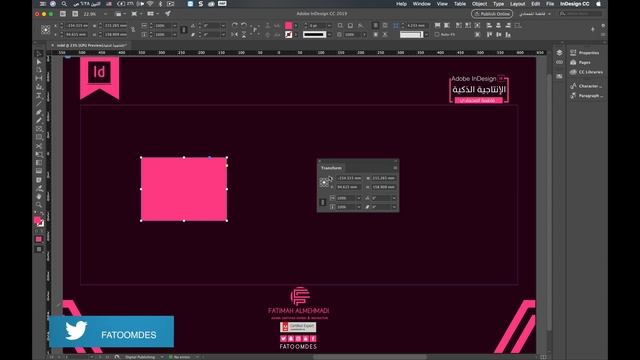Screen dimensions: 640x360
Task: Open the Transform panel flyout menu
Action: tap(395, 168)
